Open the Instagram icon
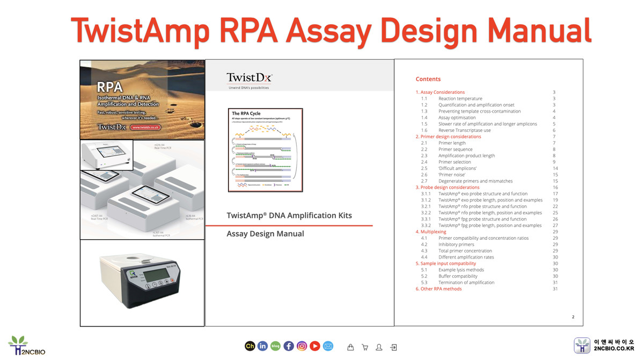 (302, 346)
